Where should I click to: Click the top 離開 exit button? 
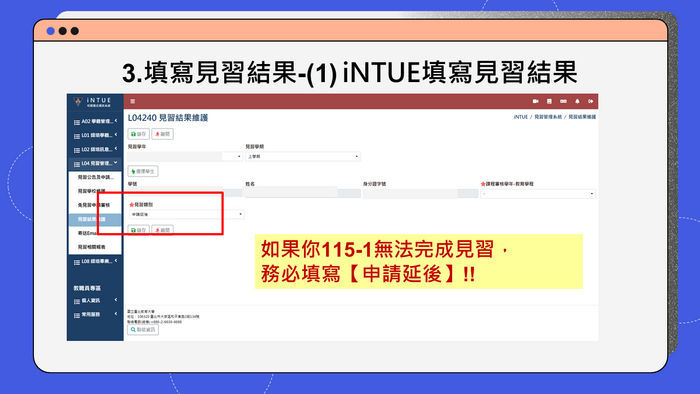click(162, 134)
